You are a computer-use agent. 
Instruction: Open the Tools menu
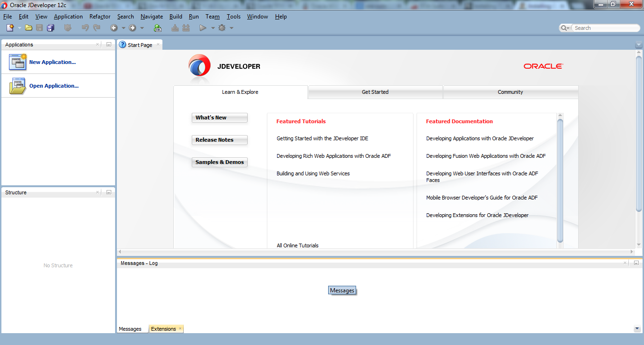233,17
